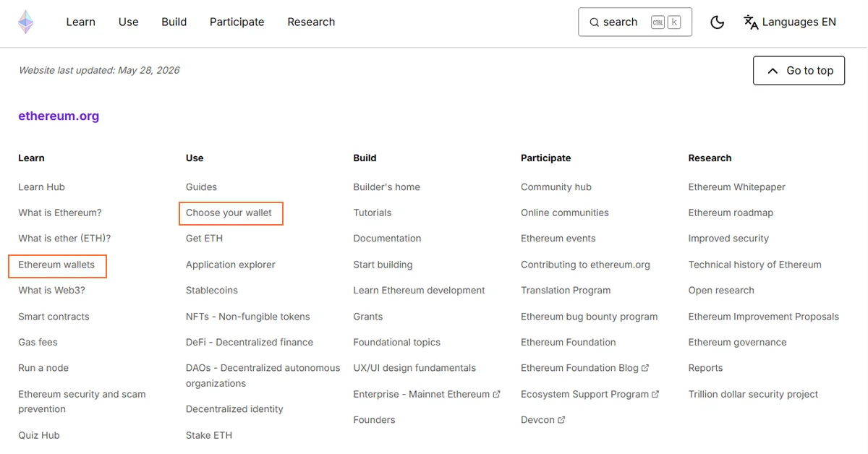This screenshot has height=454, width=868.
Task: Open Run a node link
Action: (x=43, y=368)
